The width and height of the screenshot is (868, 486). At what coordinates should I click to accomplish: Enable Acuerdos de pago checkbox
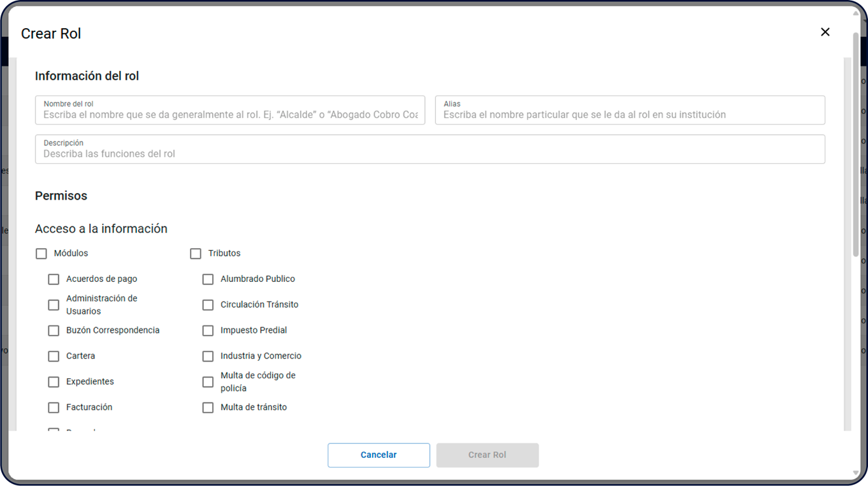pyautogui.click(x=54, y=279)
